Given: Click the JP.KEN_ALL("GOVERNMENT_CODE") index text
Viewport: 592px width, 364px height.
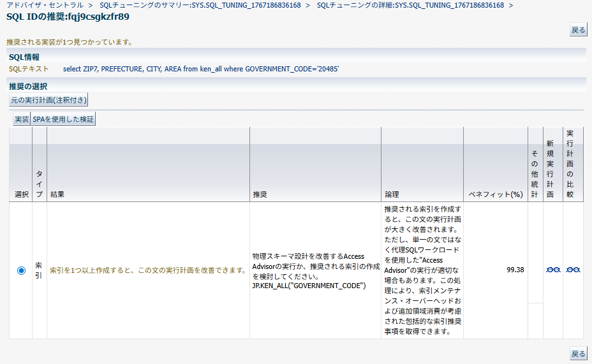Looking at the screenshot, I should pos(309,286).
